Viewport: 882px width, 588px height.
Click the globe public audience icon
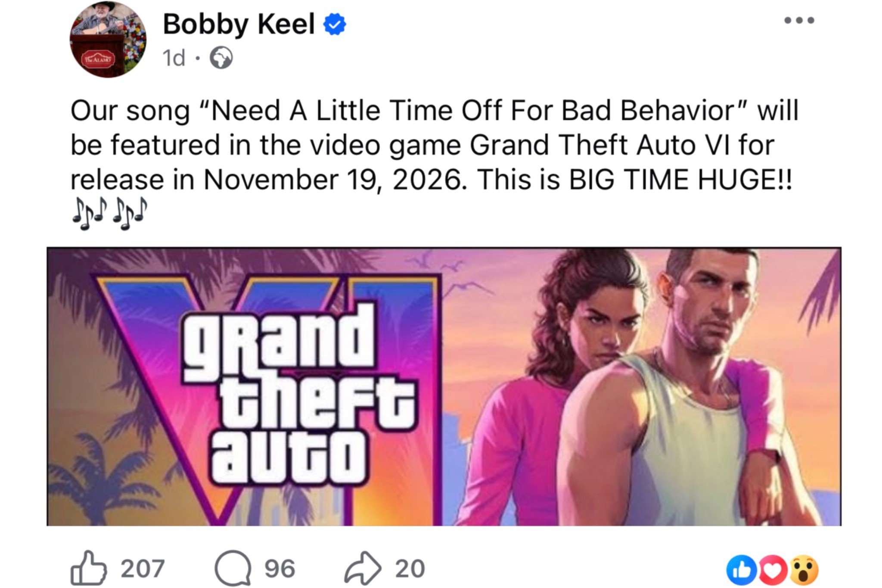[x=221, y=58]
